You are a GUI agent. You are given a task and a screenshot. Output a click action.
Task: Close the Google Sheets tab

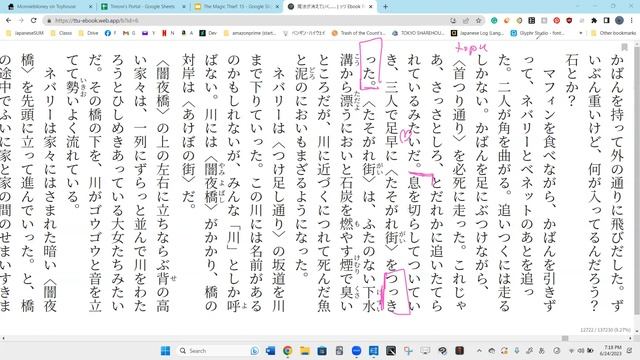[184, 7]
